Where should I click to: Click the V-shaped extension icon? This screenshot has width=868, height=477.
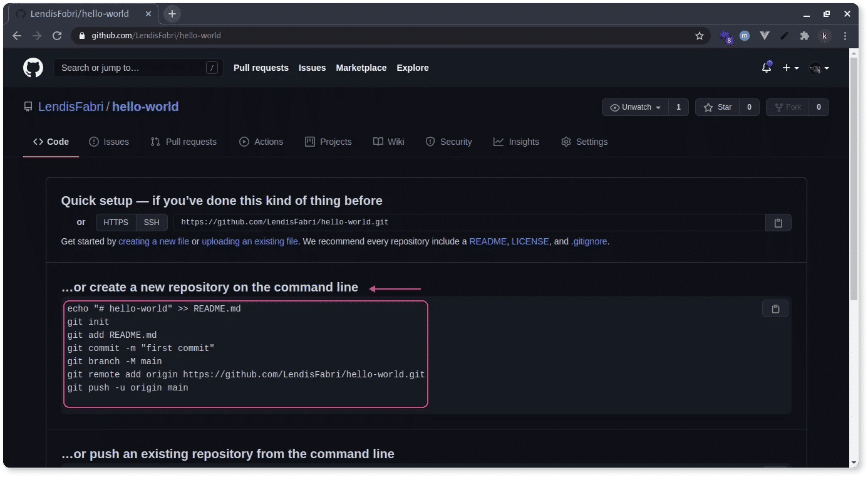click(765, 36)
